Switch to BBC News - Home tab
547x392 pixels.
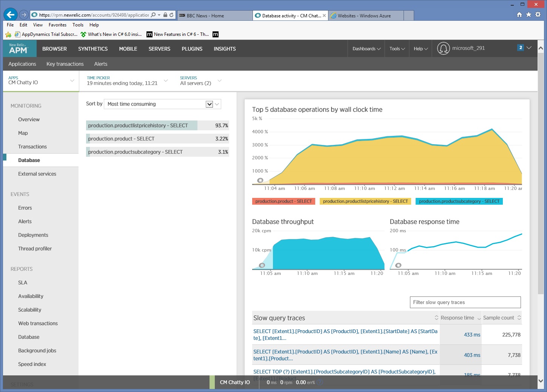[215, 15]
